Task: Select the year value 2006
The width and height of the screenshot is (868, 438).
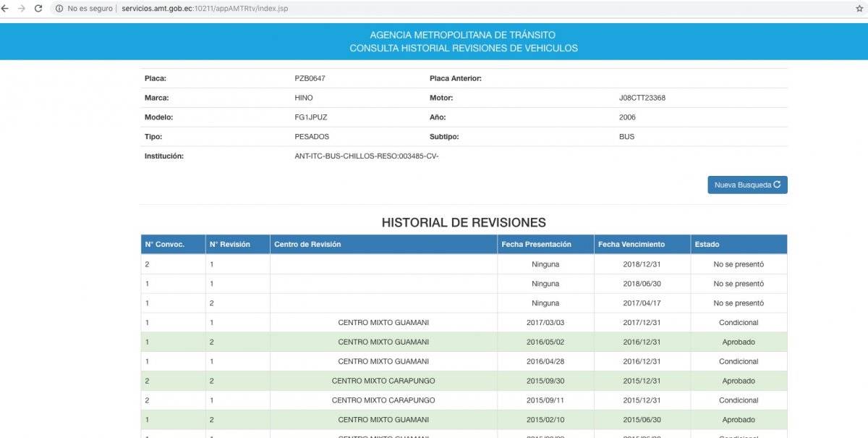Action: 627,117
